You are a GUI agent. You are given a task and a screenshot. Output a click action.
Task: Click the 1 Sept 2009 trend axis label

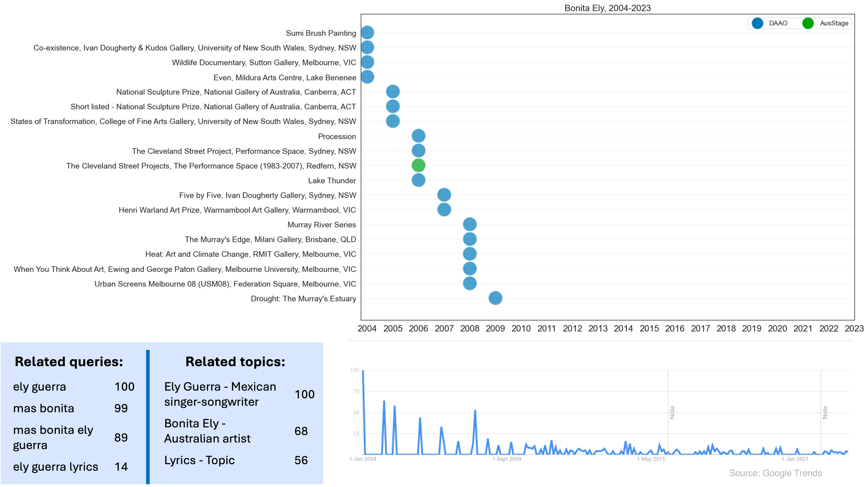[507, 459]
